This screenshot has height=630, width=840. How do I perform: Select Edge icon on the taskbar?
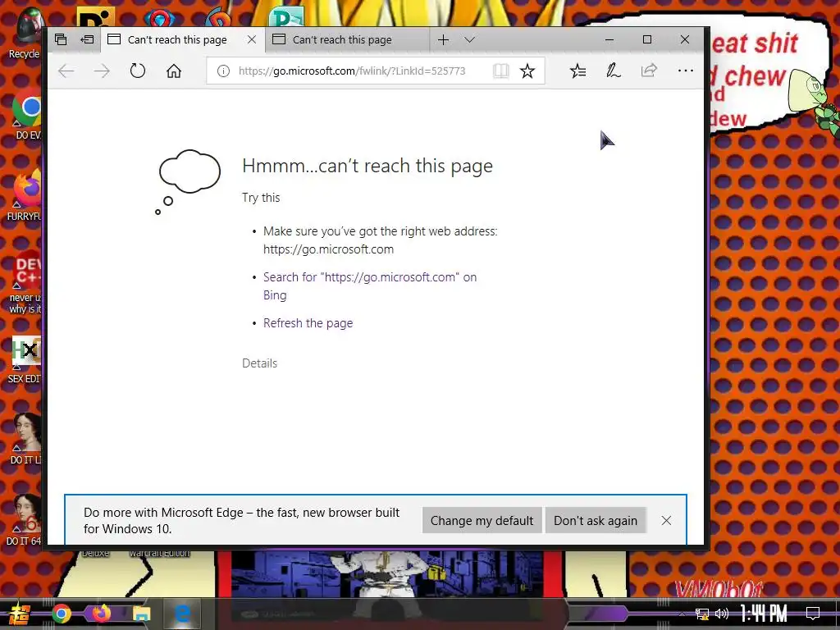coord(182,614)
